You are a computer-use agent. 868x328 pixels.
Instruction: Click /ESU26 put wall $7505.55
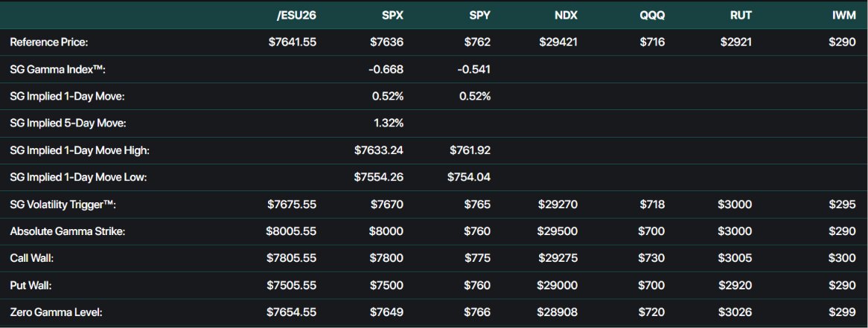(x=293, y=286)
